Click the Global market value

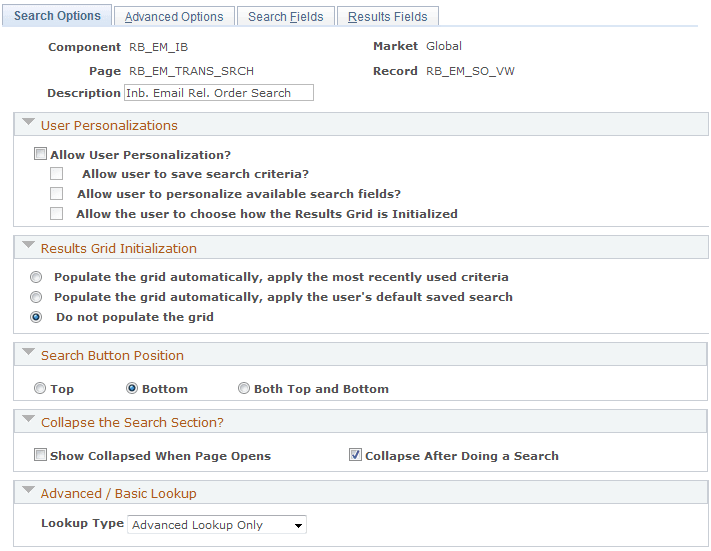point(443,46)
